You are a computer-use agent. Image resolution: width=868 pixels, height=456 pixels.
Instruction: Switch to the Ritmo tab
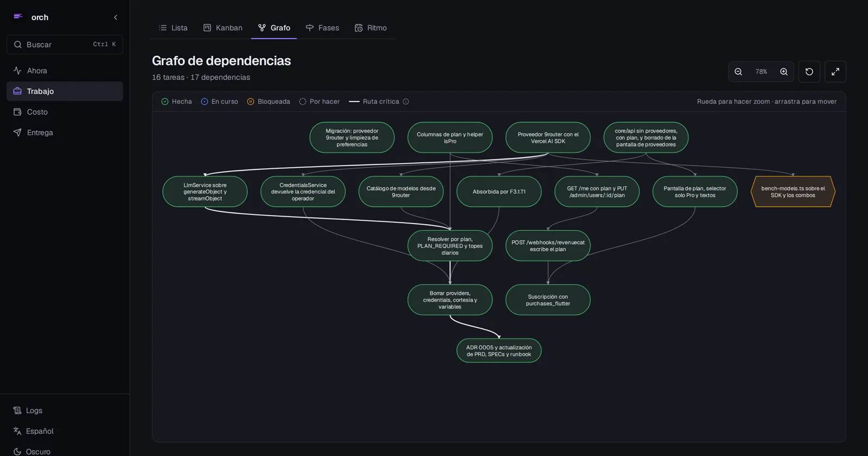click(x=371, y=28)
